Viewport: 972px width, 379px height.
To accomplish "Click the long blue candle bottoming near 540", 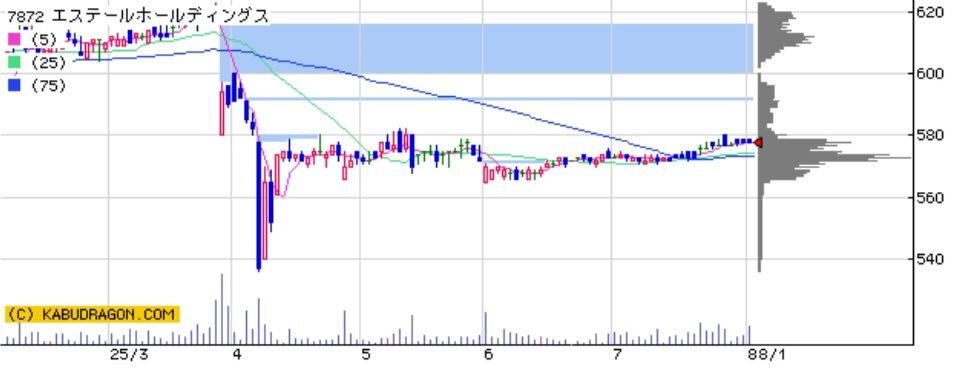I will (x=258, y=206).
